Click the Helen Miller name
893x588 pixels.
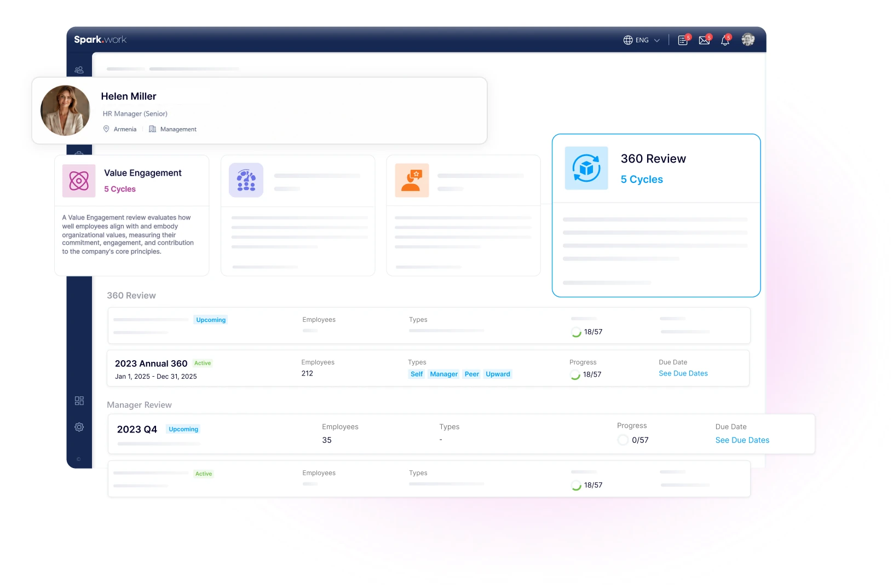(x=129, y=96)
